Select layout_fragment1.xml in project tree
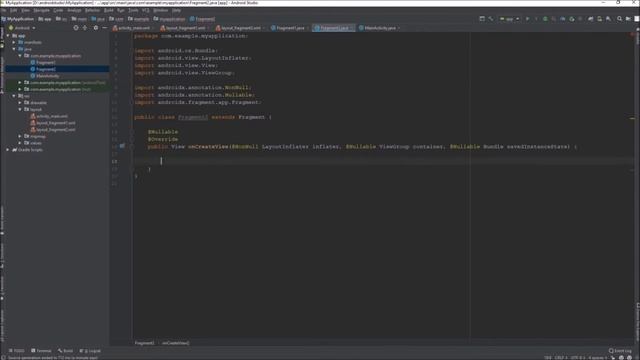This screenshot has height=360, width=640. point(53,123)
